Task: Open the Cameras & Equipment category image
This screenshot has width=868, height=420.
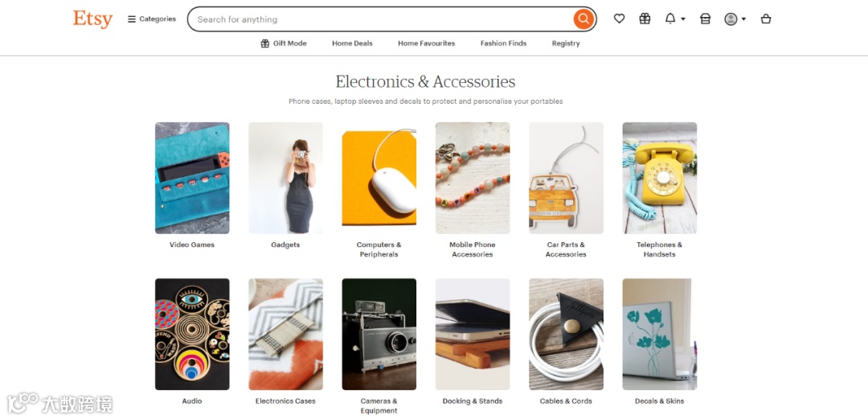Action: pos(379,334)
